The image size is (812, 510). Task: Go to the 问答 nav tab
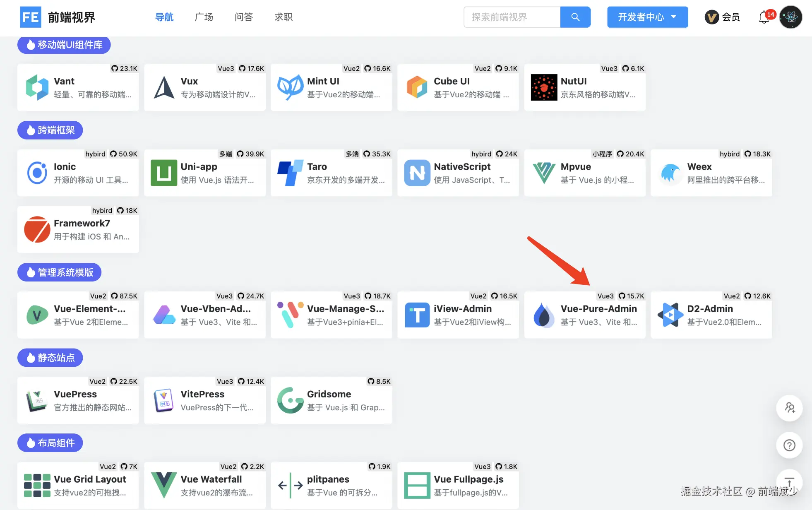pyautogui.click(x=243, y=17)
